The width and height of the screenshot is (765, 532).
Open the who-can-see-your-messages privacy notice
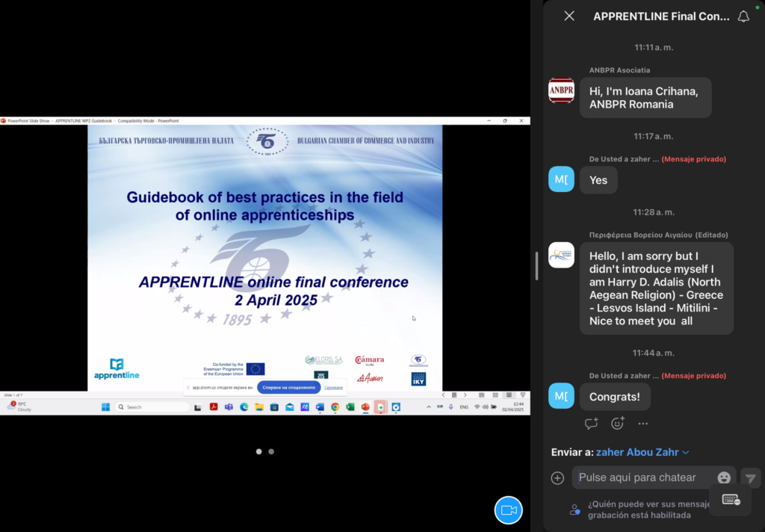(639, 510)
